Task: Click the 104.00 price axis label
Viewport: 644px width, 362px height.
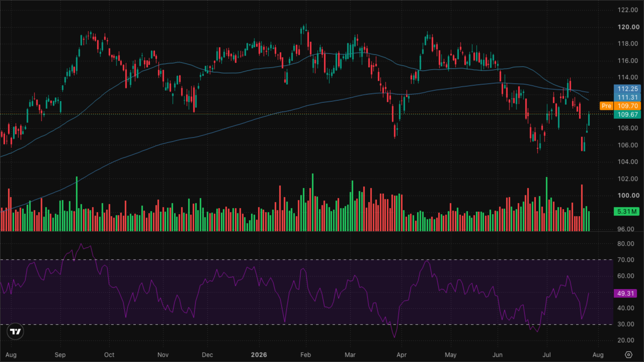Action: 628,162
